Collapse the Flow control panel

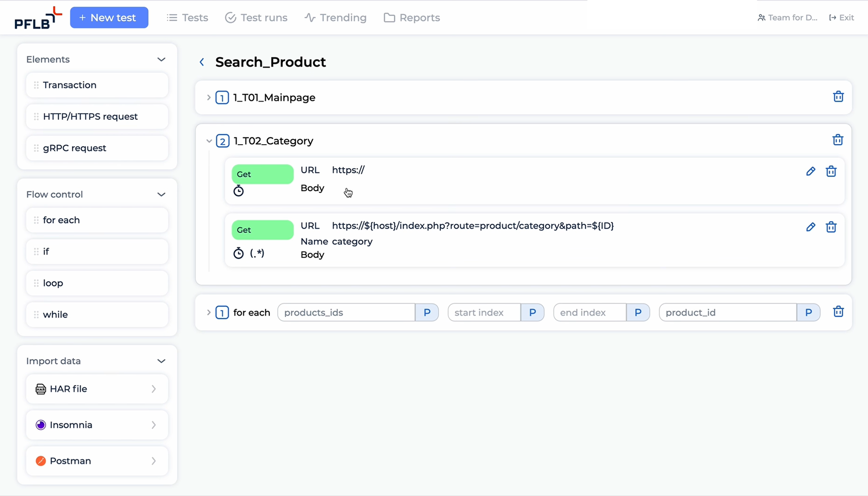click(161, 194)
